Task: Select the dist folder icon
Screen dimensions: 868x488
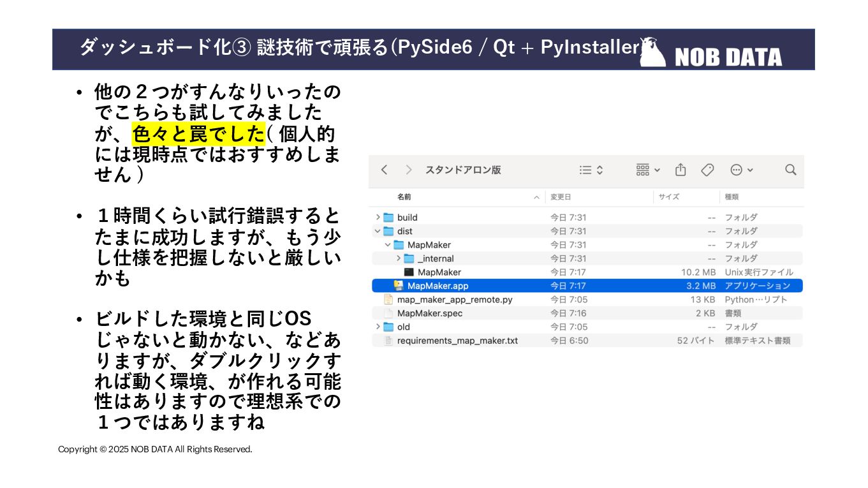Action: (x=388, y=231)
